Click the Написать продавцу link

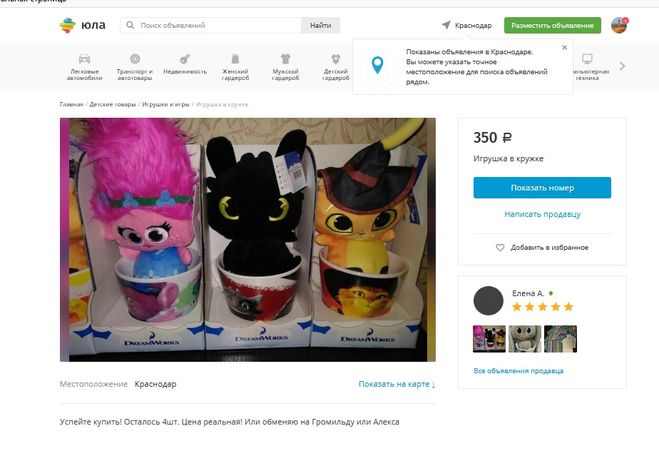pos(542,214)
